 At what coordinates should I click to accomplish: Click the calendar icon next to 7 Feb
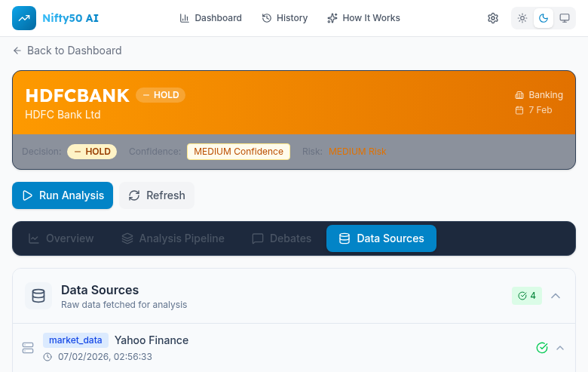(x=519, y=110)
